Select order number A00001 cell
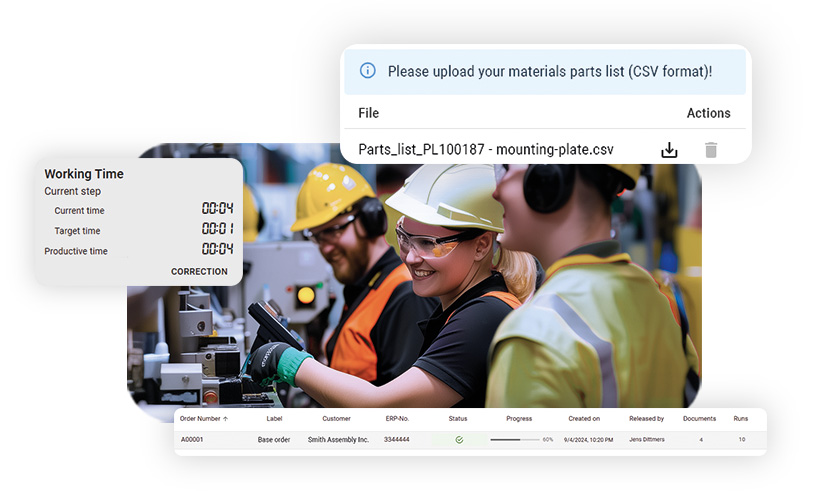This screenshot has height=493, width=816. point(192,439)
